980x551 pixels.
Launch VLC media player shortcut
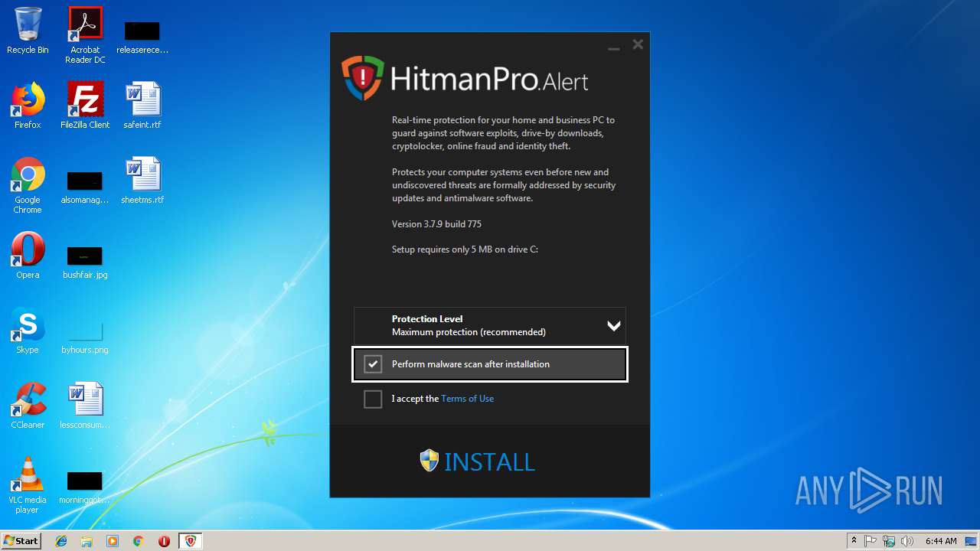pyautogui.click(x=28, y=486)
